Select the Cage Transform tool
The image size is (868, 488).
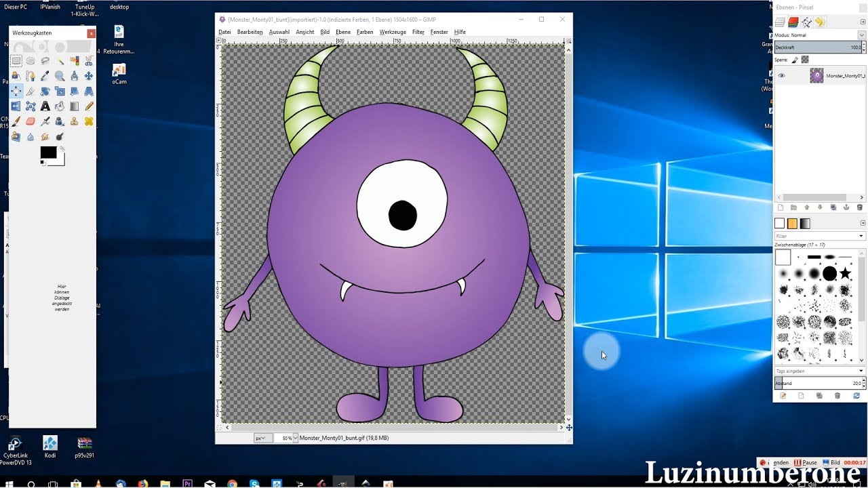[31, 106]
